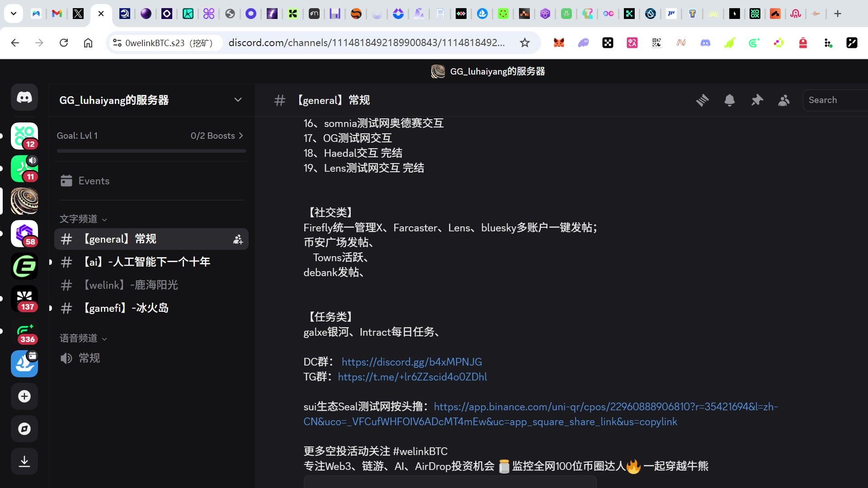Click the discord.com address bar URL
This screenshot has height=488, width=868.
(367, 43)
